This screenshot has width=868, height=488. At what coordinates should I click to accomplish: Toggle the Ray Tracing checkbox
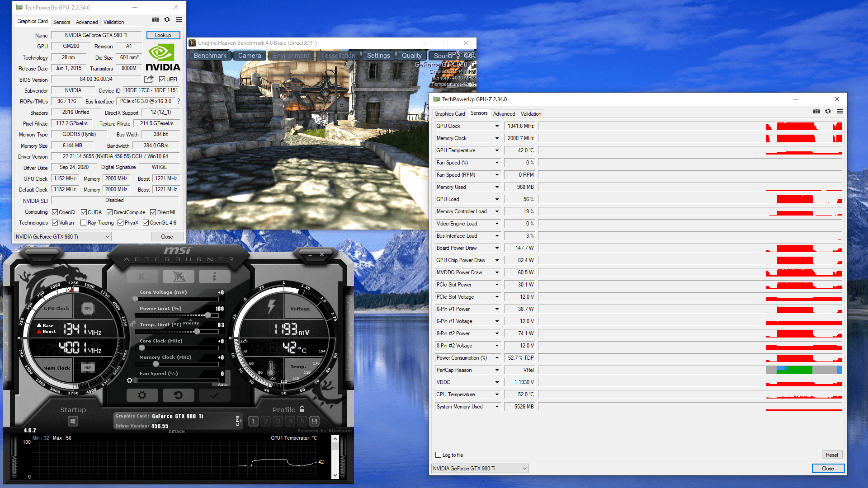coord(83,223)
